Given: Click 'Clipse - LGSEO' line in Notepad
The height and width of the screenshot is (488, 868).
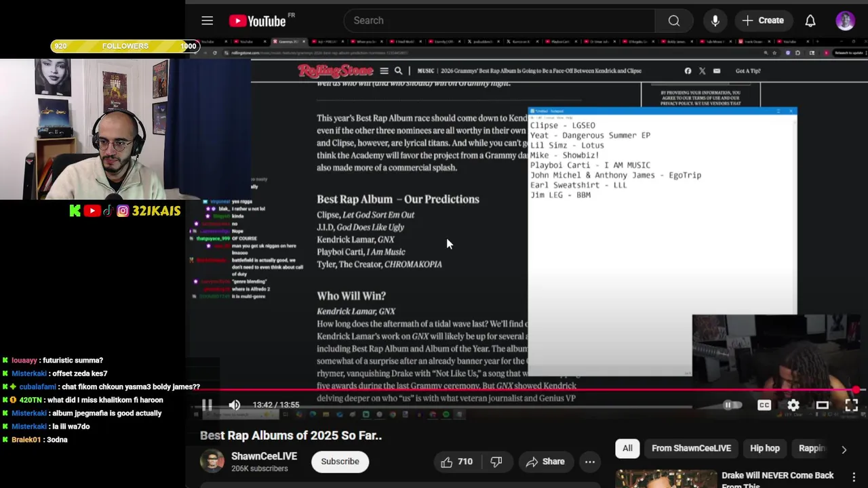Looking at the screenshot, I should [x=563, y=125].
